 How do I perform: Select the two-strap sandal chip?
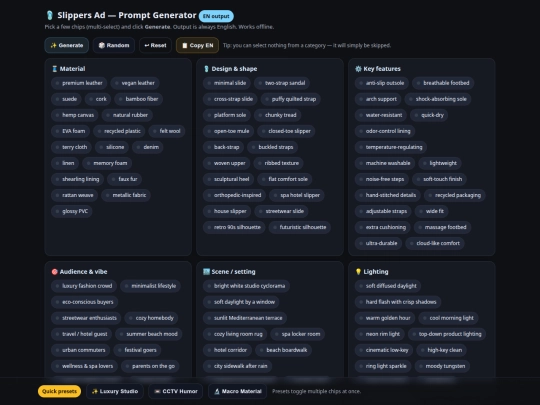pos(282,83)
